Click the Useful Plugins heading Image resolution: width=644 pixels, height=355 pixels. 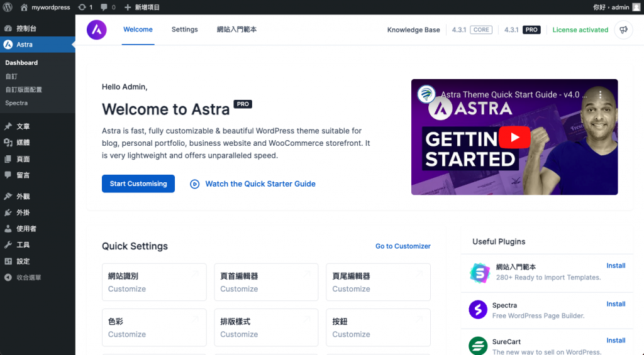(x=499, y=241)
